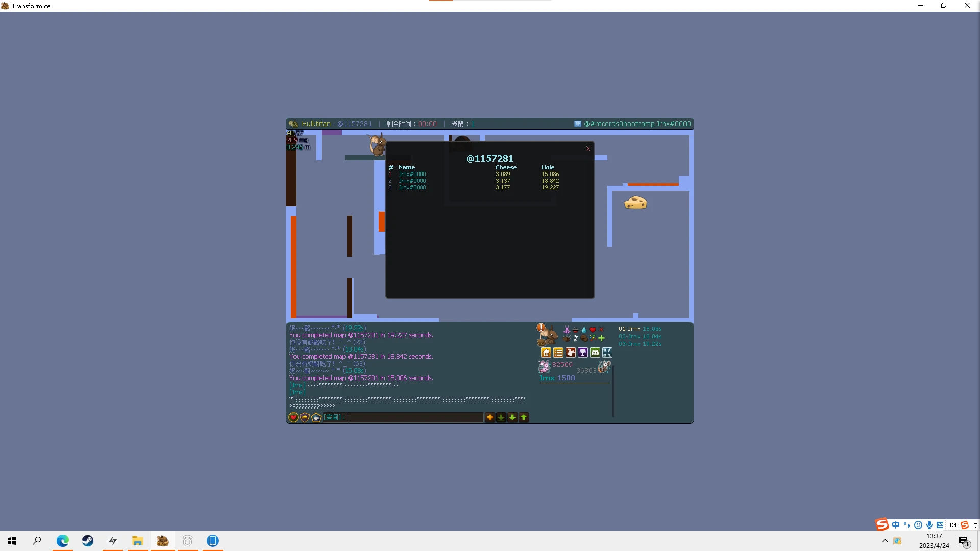The width and height of the screenshot is (980, 551).
Task: Switch the CH input language indicator
Action: click(x=953, y=525)
